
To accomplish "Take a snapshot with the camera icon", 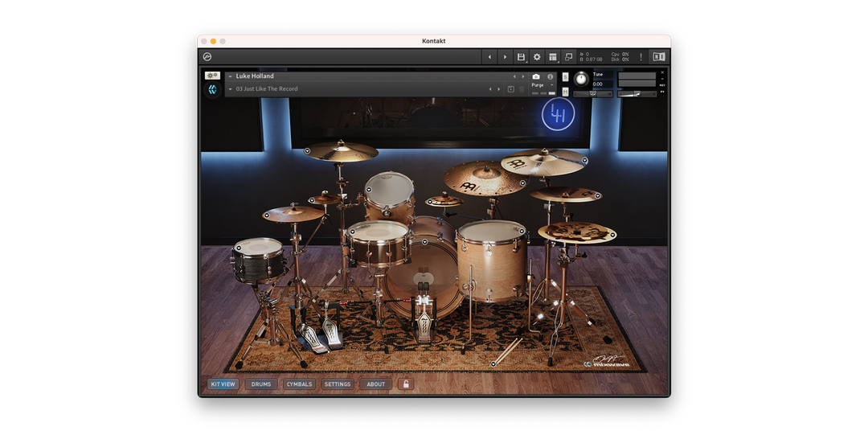I will pyautogui.click(x=536, y=76).
